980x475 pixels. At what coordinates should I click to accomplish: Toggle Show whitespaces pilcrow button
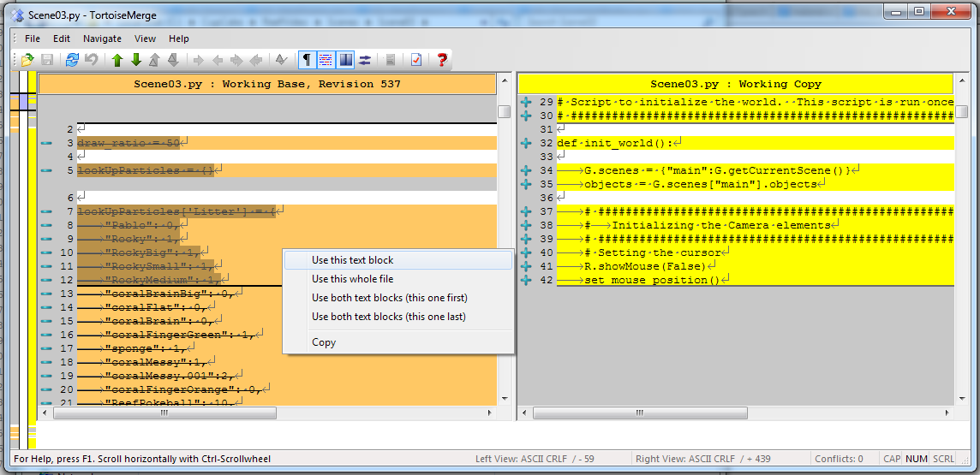[306, 60]
